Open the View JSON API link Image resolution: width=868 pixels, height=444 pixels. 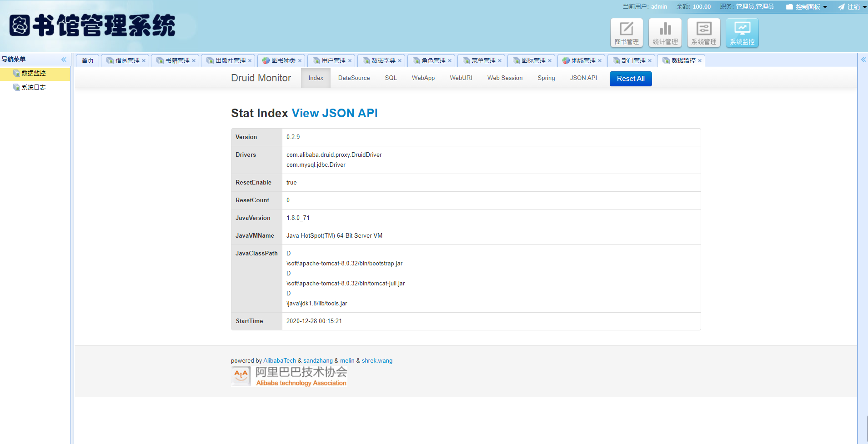(335, 113)
